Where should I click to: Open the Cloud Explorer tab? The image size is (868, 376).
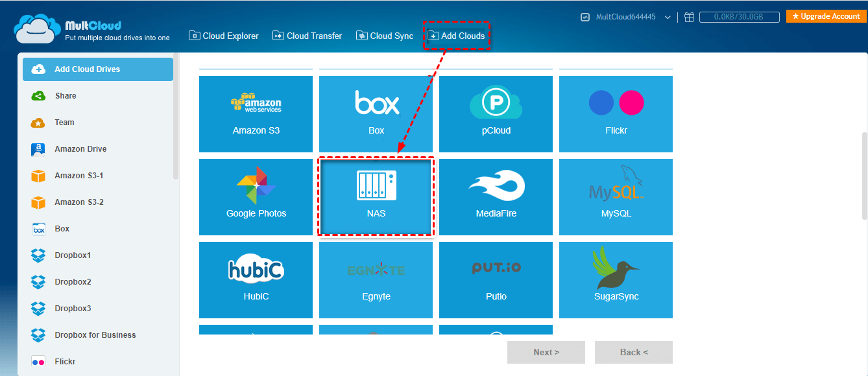[x=224, y=36]
